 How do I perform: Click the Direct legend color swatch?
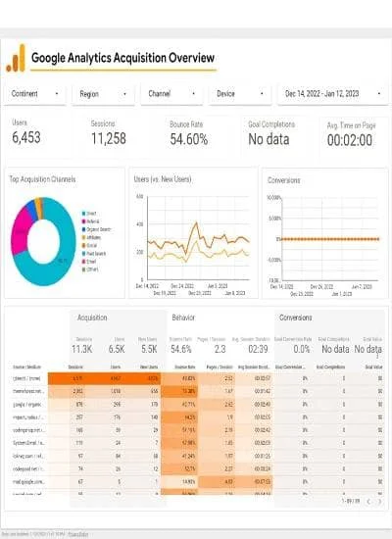click(83, 214)
